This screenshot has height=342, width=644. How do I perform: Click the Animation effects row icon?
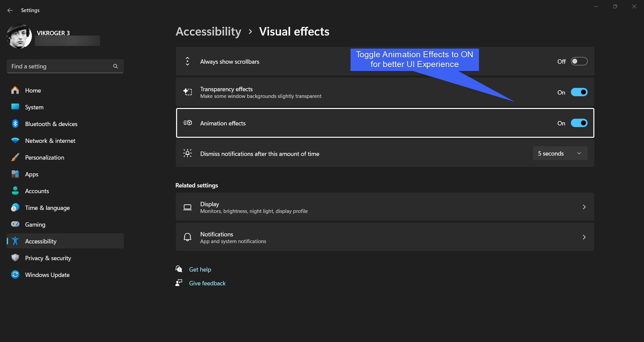[x=187, y=123]
